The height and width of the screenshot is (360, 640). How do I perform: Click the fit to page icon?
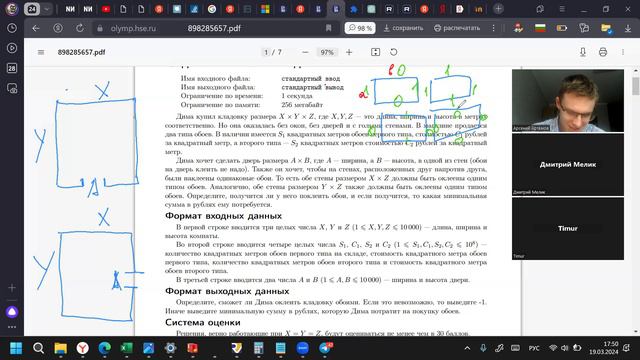click(376, 52)
